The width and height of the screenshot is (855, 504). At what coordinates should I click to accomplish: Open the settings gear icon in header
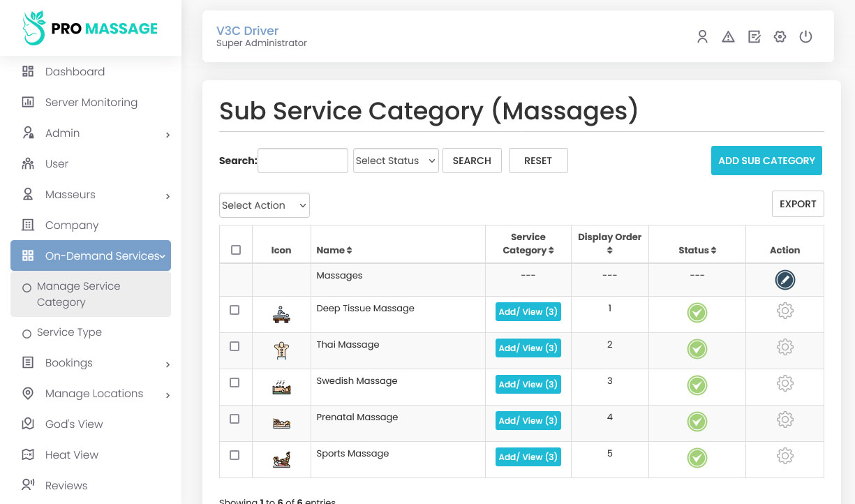[780, 37]
